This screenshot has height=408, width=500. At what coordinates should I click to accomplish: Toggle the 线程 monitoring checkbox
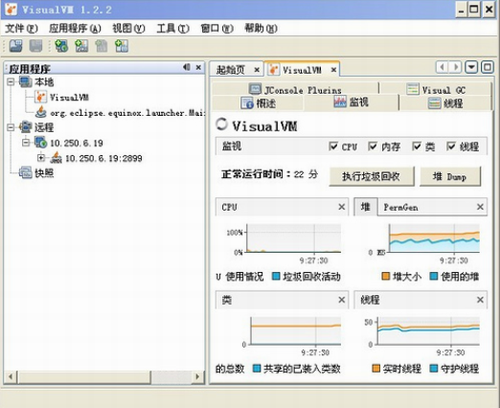pyautogui.click(x=451, y=146)
